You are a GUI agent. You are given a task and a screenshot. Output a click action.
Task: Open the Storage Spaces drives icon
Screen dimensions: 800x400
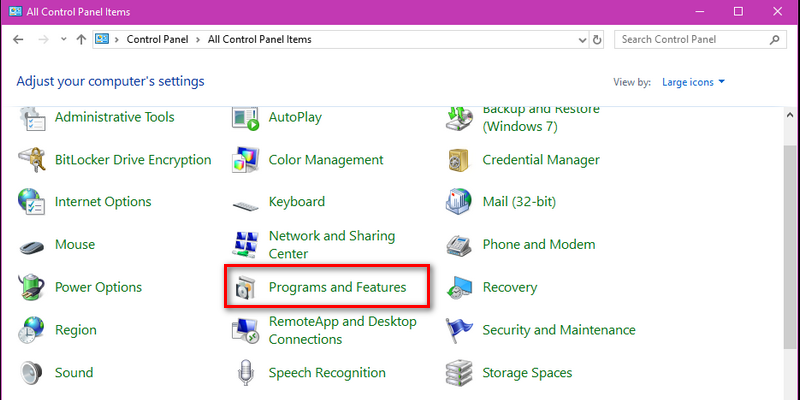coord(460,372)
